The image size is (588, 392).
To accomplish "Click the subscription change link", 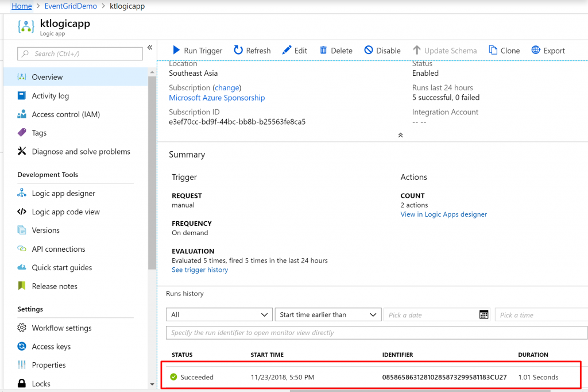I will [x=227, y=87].
